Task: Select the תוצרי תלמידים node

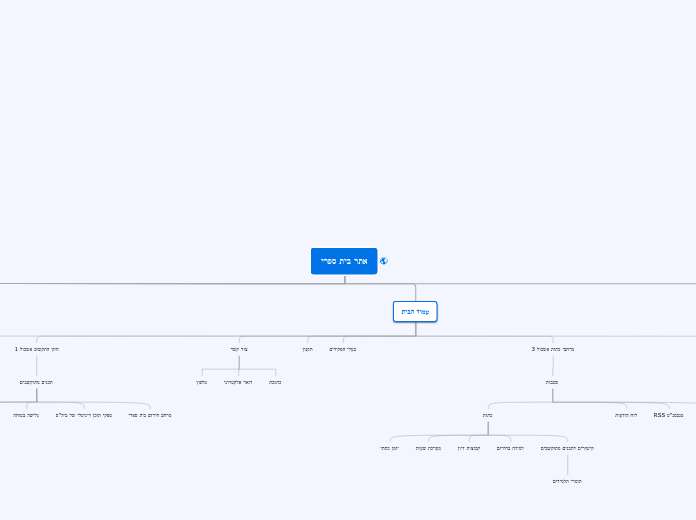Action: [567, 481]
